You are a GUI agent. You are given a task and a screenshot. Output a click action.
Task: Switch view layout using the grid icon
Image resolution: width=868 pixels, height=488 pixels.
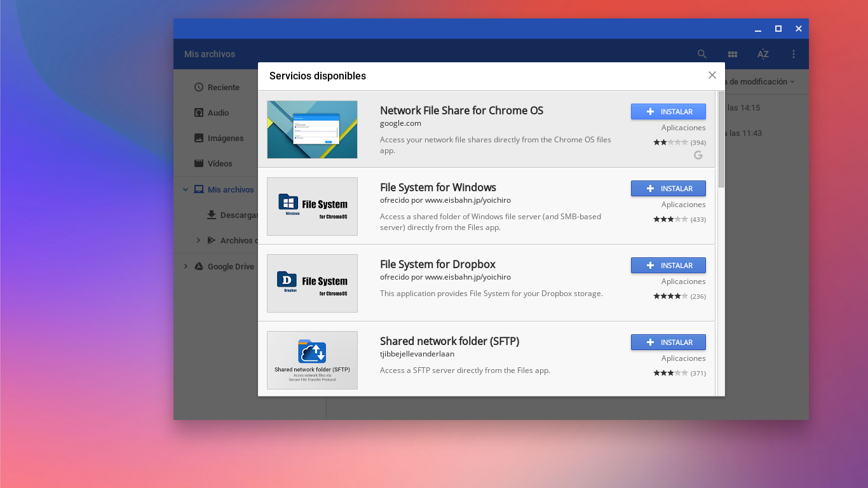coord(732,54)
